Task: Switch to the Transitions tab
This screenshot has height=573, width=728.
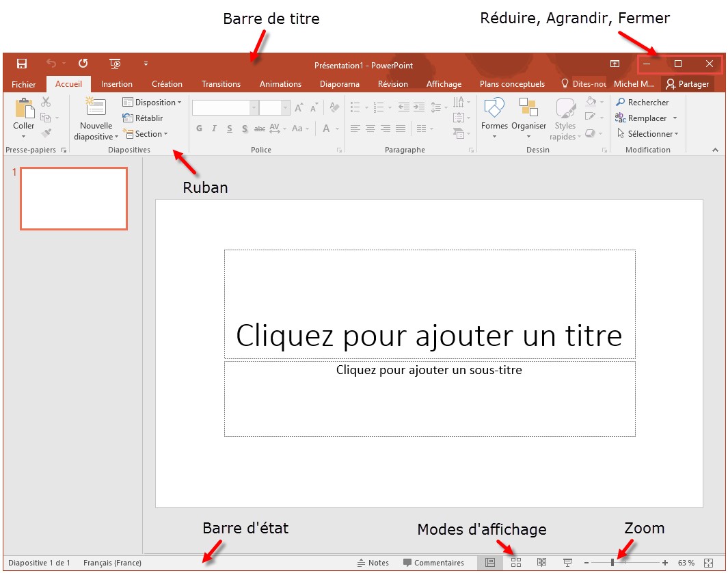Action: (221, 84)
